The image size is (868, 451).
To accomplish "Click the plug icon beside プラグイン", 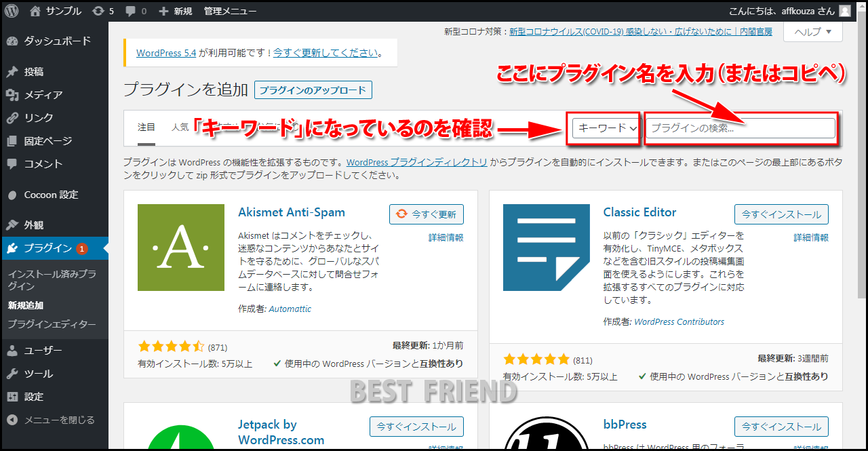I will coord(12,248).
